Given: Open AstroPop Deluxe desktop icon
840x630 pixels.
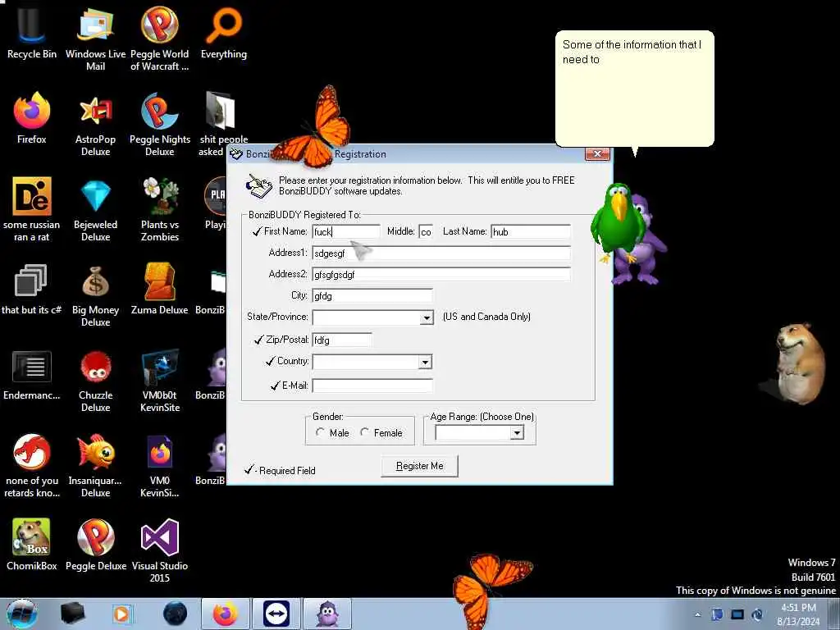Looking at the screenshot, I should pyautogui.click(x=95, y=123).
